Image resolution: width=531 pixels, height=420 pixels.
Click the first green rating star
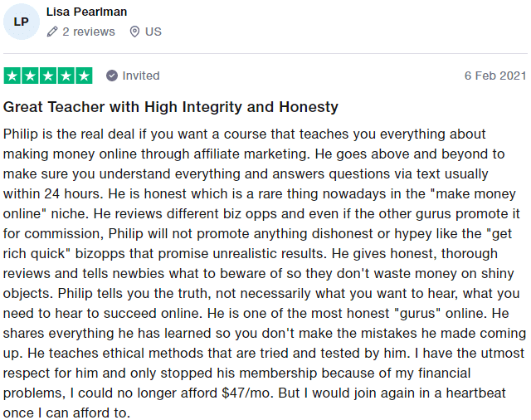pyautogui.click(x=12, y=76)
